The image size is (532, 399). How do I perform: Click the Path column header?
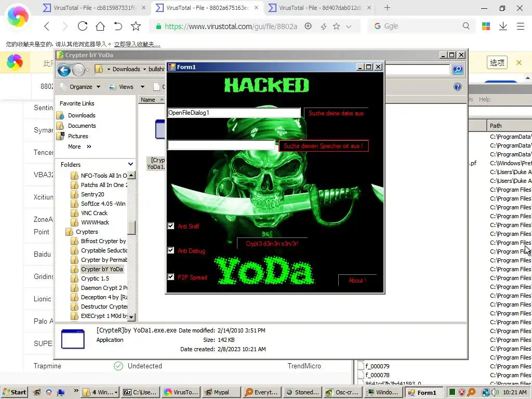(x=510, y=126)
